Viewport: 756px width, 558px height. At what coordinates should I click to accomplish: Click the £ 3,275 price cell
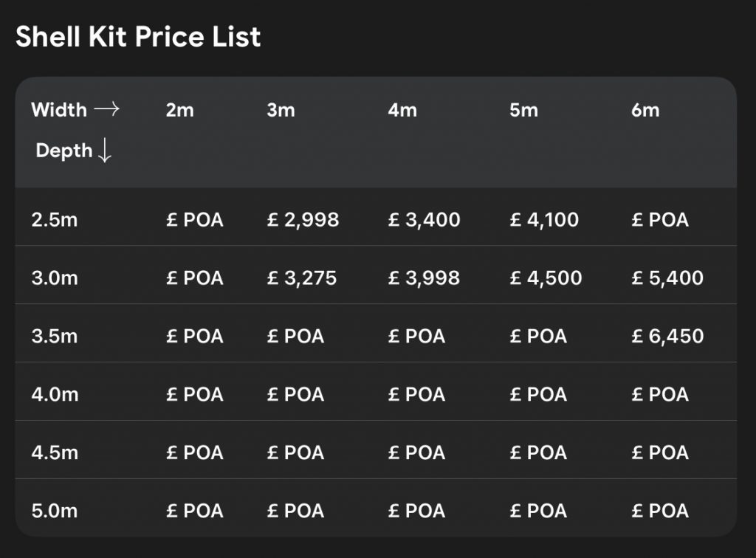click(301, 278)
